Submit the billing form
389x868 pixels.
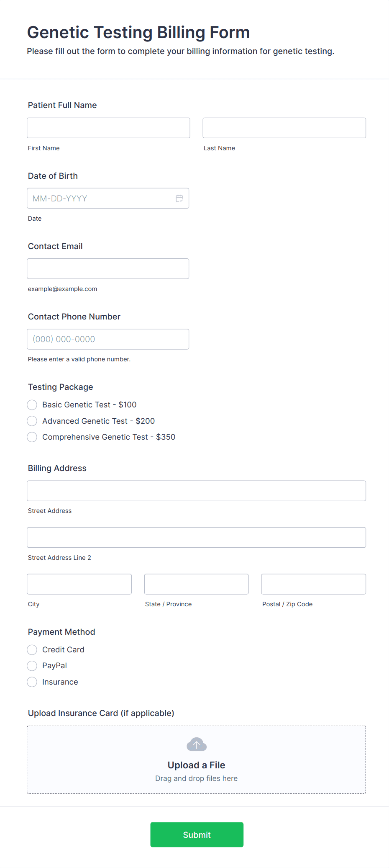click(x=197, y=835)
